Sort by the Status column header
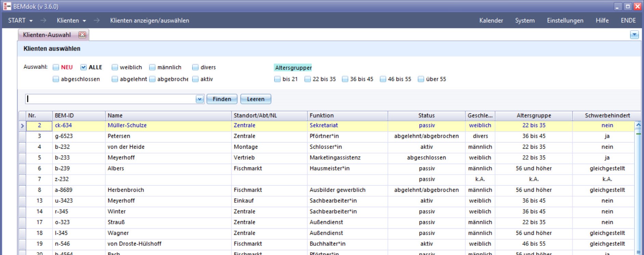Screen dimensions: 644x255 426,116
